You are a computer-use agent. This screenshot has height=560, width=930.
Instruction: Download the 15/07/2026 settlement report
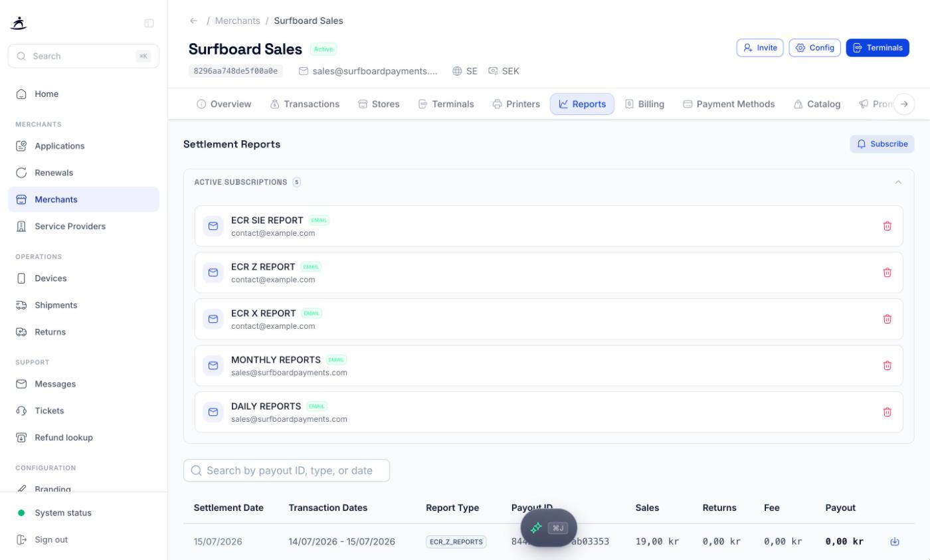tap(894, 541)
